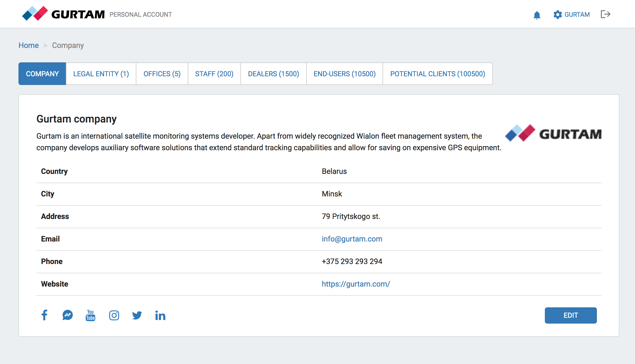Click the Gurtam logo in header

click(64, 14)
